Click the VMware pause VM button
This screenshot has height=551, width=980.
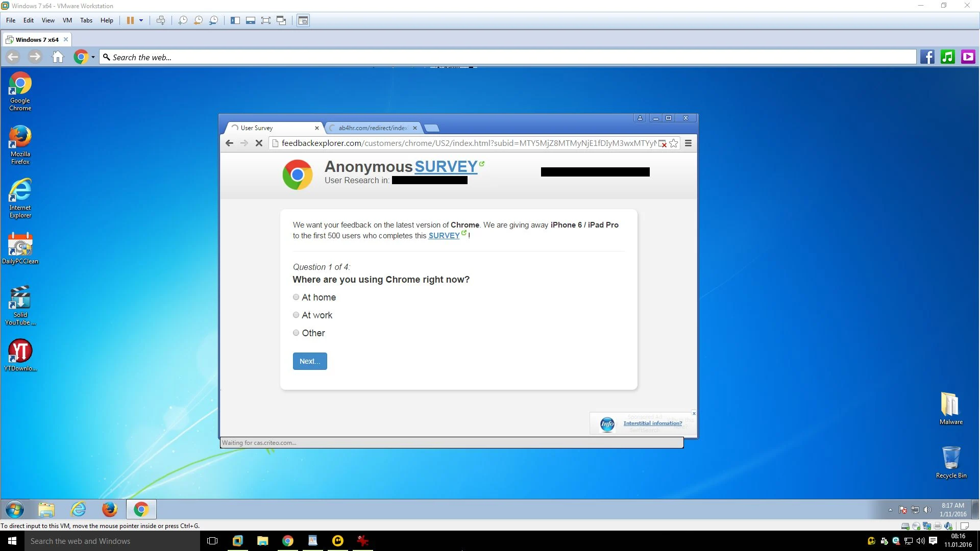(x=130, y=20)
